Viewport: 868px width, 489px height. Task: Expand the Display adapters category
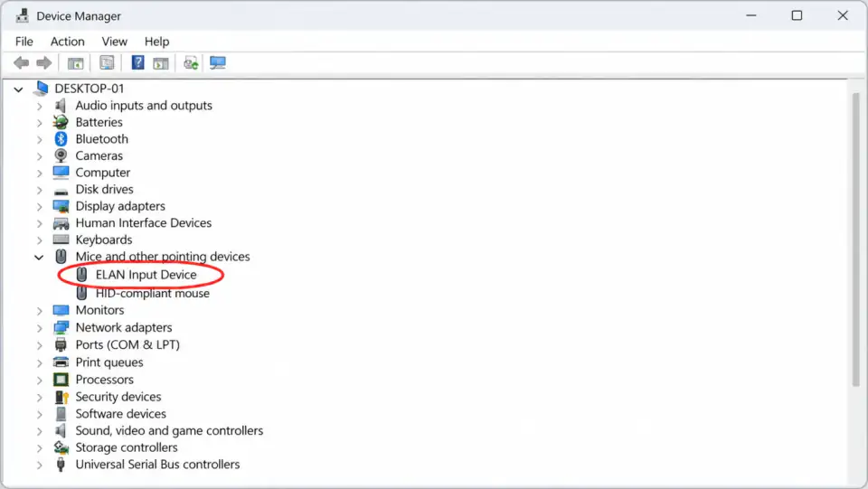click(x=39, y=207)
